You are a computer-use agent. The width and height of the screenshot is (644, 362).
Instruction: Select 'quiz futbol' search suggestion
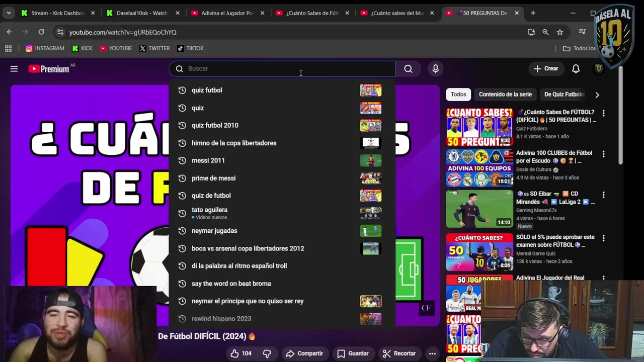click(282, 90)
